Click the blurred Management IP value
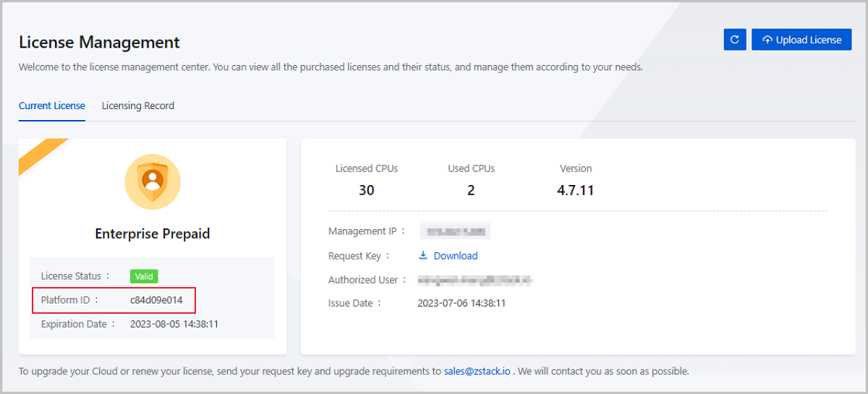868x394 pixels. tap(455, 231)
